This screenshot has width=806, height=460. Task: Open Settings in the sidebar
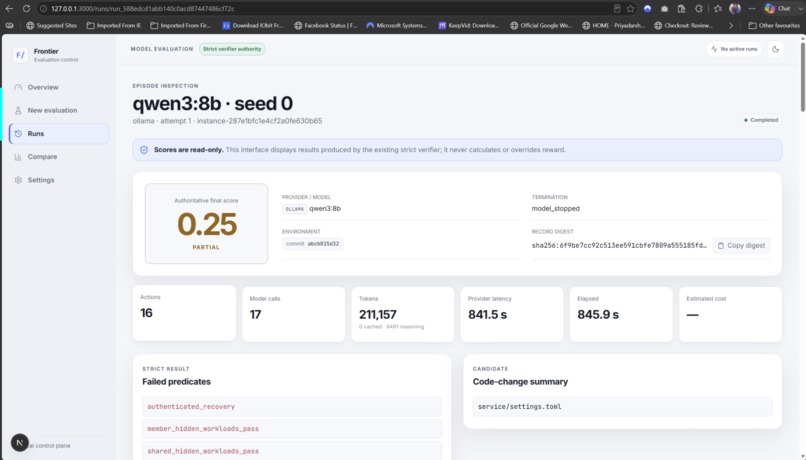59,180
